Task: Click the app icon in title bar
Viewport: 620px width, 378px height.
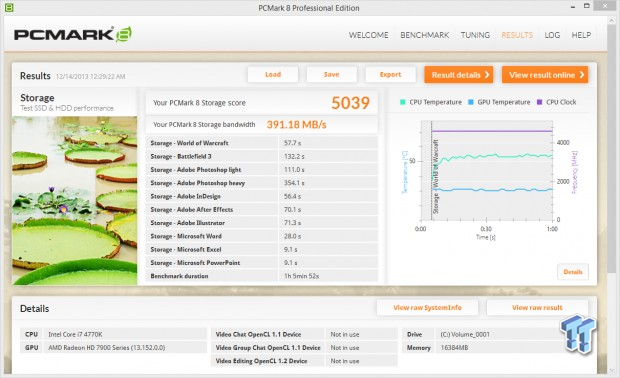Action: click(x=9, y=7)
